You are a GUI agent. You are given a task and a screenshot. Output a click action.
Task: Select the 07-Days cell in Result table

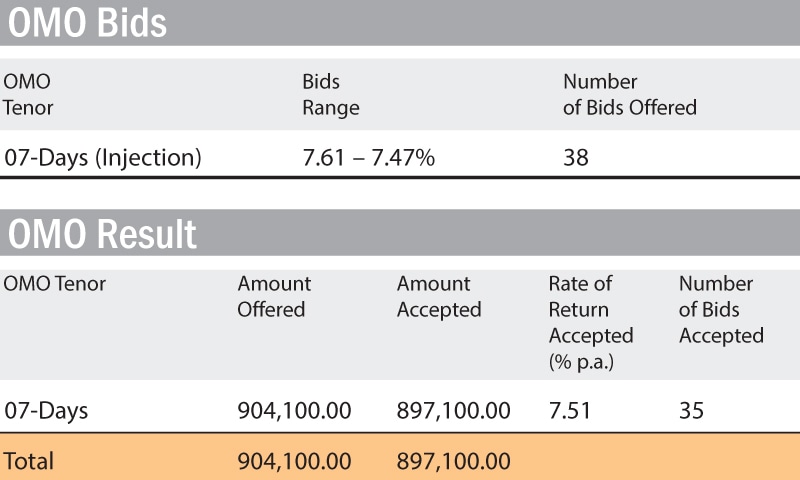[46, 410]
